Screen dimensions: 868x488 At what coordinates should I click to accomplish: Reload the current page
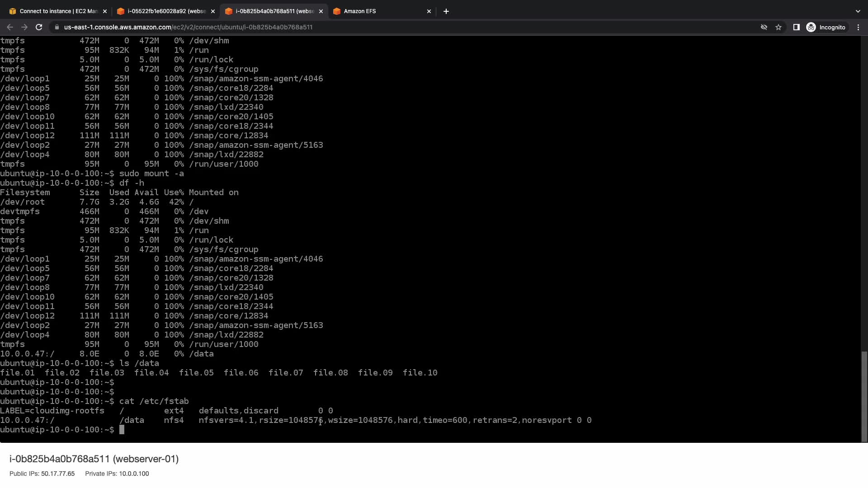pyautogui.click(x=39, y=27)
